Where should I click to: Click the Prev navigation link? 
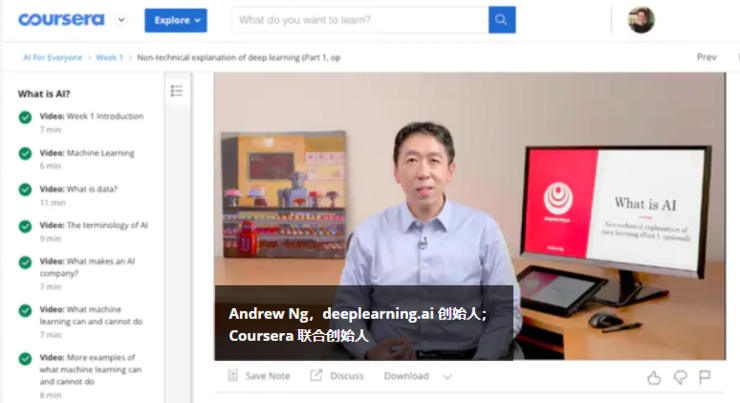tap(706, 57)
